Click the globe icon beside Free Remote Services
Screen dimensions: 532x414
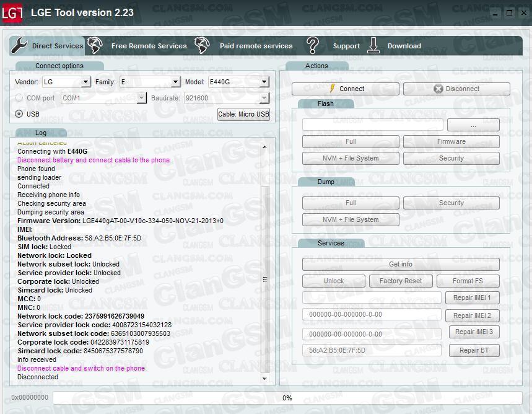[95, 45]
